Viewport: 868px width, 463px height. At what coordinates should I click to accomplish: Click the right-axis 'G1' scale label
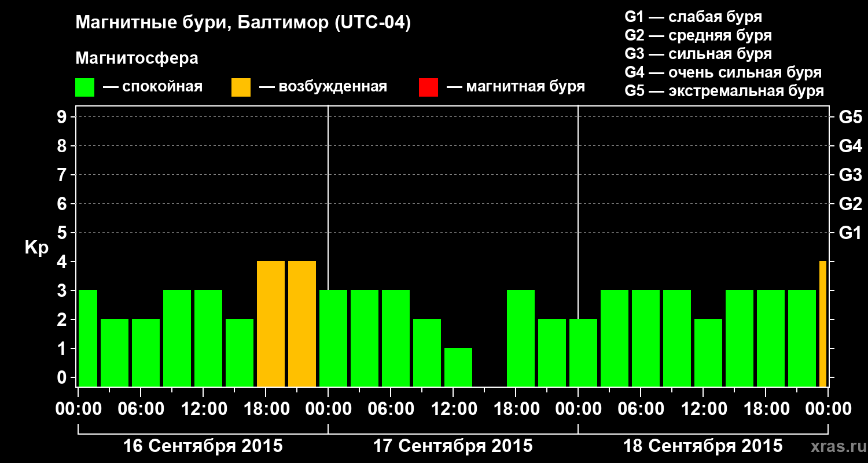(x=850, y=233)
